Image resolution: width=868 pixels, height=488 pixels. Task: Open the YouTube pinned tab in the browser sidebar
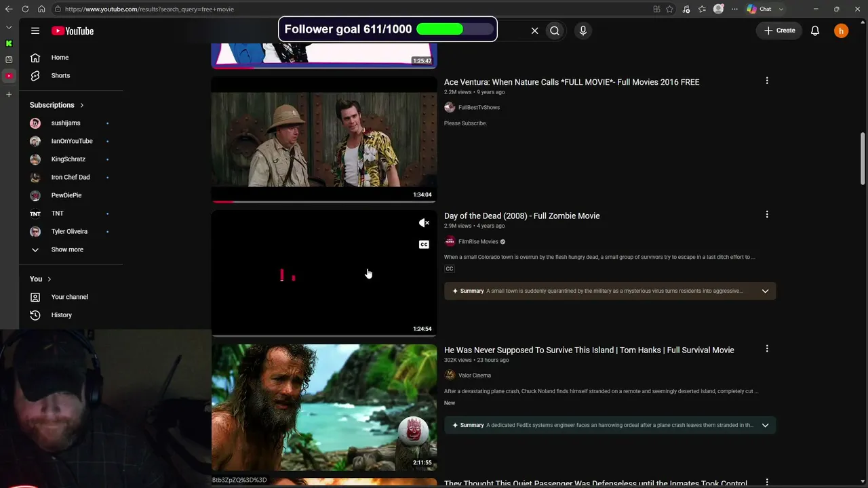click(9, 76)
